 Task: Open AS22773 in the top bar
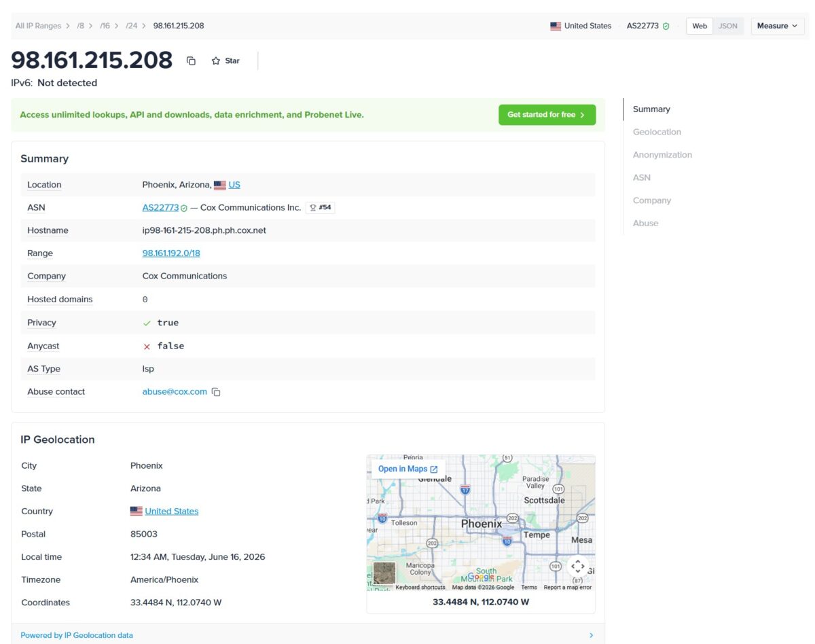tap(642, 26)
